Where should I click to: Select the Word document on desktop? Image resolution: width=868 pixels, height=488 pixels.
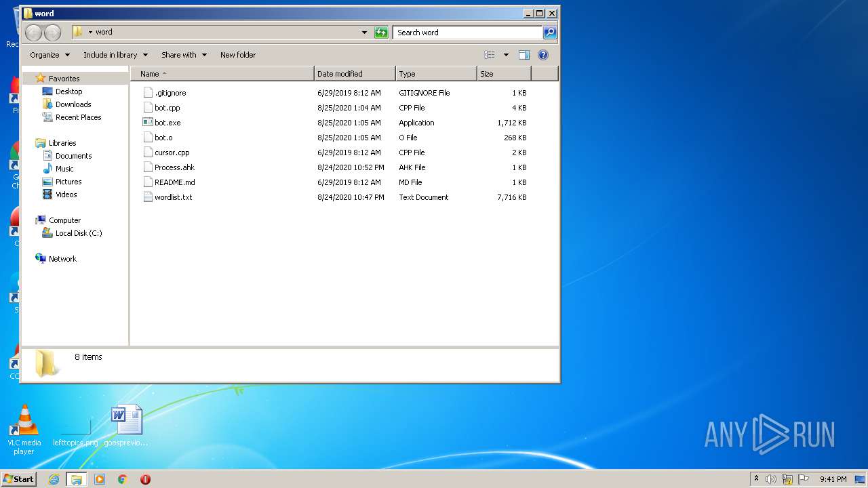click(126, 426)
